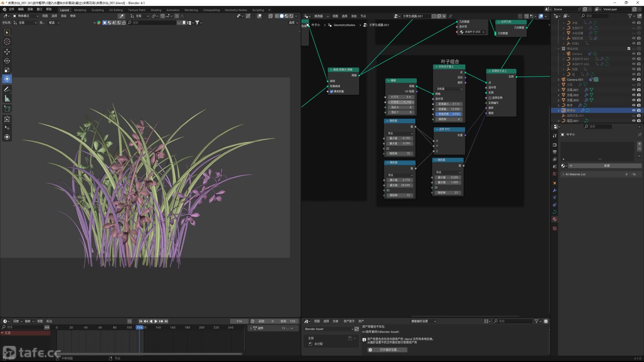Select the Scale tool
644x362 pixels.
(7, 70)
